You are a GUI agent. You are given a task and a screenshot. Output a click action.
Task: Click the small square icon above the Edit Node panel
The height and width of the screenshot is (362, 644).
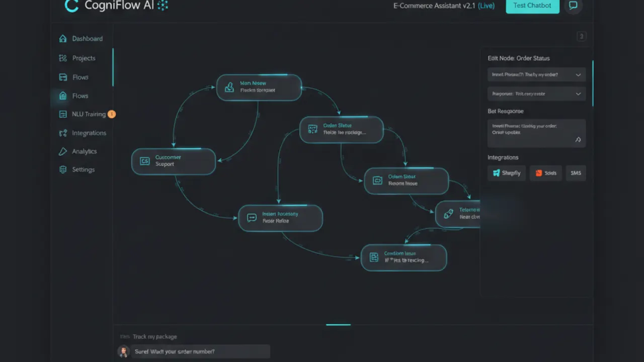pyautogui.click(x=581, y=36)
